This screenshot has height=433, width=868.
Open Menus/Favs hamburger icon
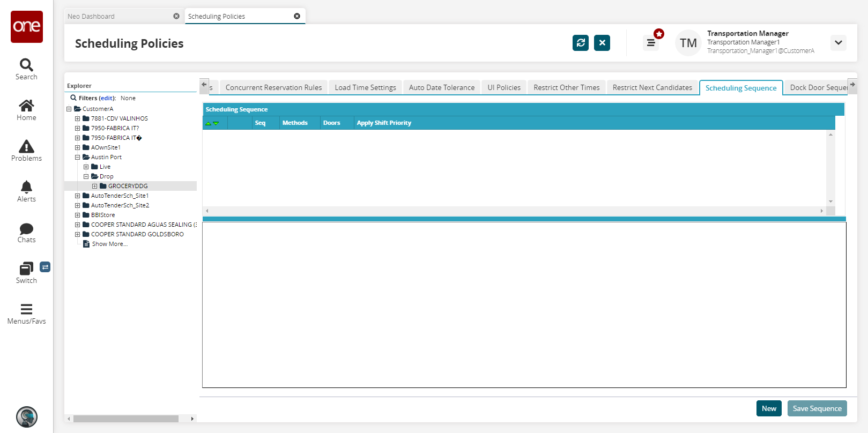[26, 309]
